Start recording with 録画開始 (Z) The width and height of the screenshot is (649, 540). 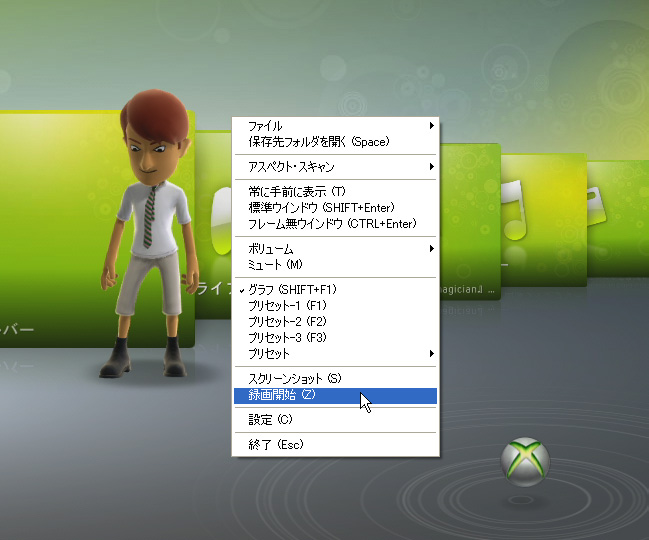tap(335, 396)
